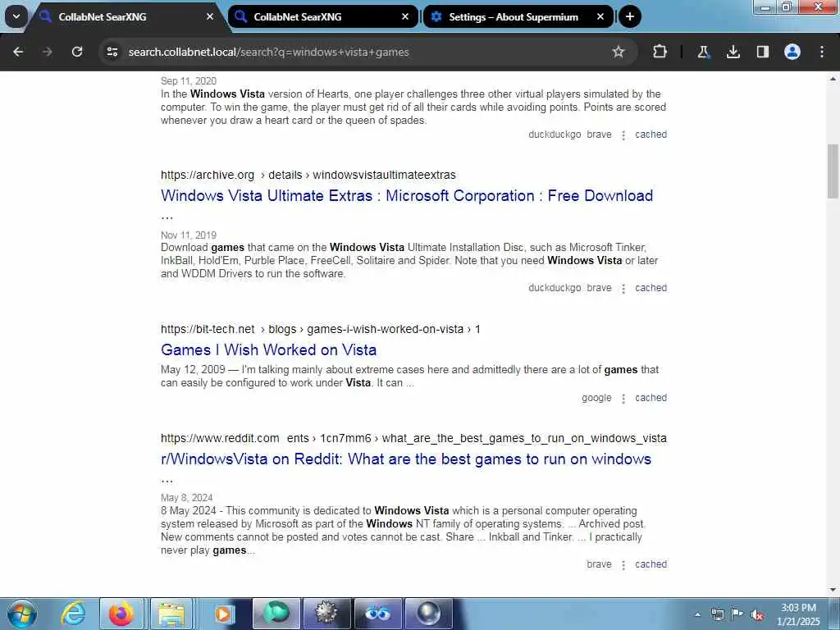840x630 pixels.
Task: Open Windows Explorer folder on taskbar
Action: (171, 614)
